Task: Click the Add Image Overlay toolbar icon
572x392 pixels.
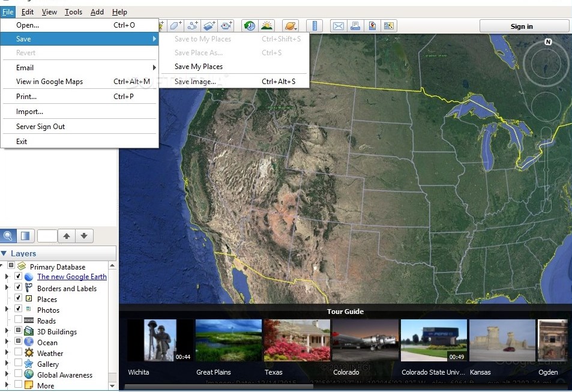Action: pyautogui.click(x=209, y=26)
